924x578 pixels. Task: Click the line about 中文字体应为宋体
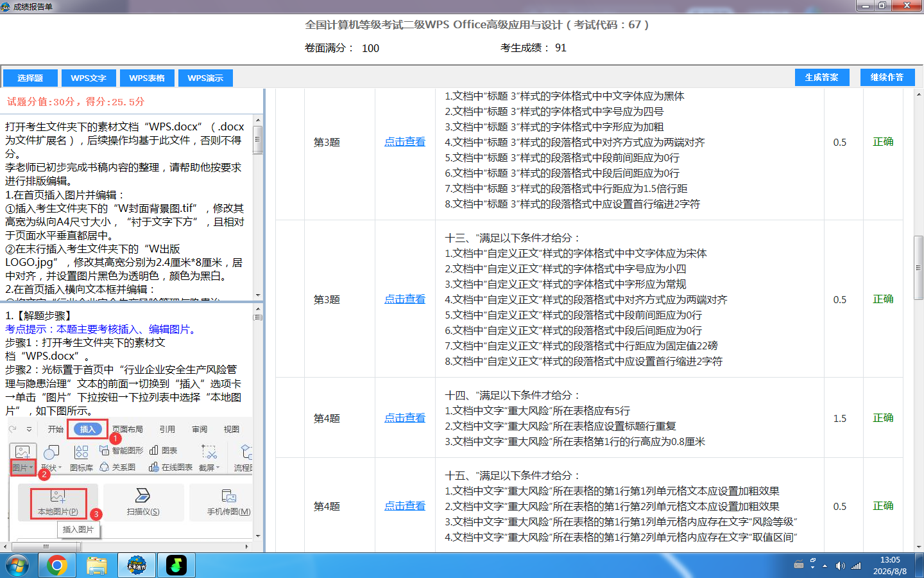(x=576, y=253)
